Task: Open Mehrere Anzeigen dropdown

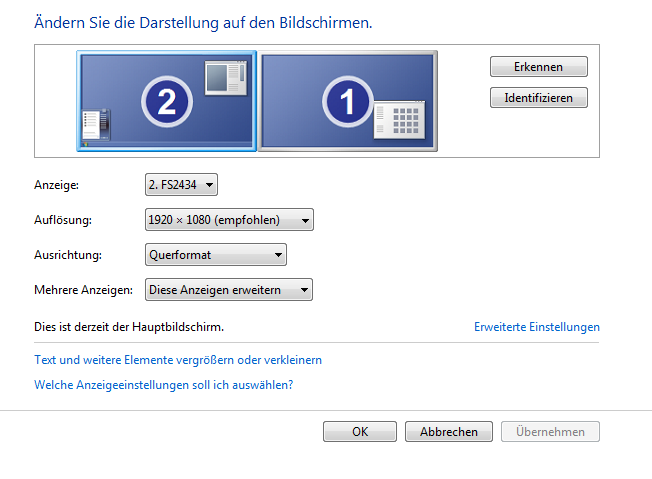Action: click(x=229, y=289)
